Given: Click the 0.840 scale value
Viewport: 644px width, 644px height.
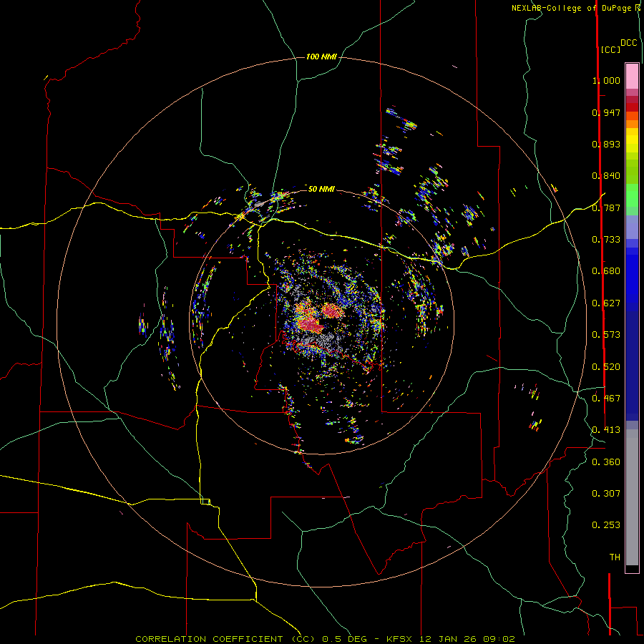Looking at the screenshot, I should [606, 176].
